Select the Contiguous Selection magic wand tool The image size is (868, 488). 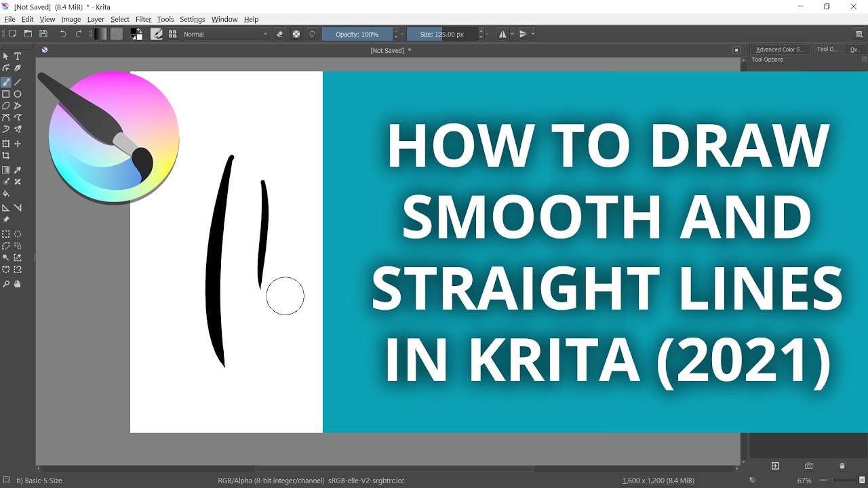(x=6, y=258)
